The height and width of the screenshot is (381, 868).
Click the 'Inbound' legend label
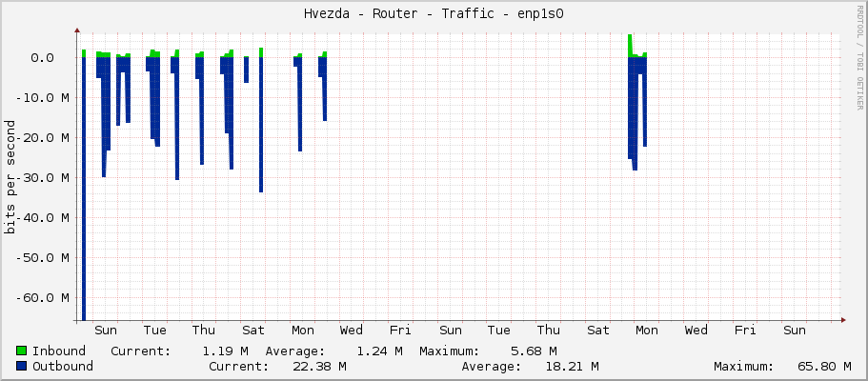59,351
